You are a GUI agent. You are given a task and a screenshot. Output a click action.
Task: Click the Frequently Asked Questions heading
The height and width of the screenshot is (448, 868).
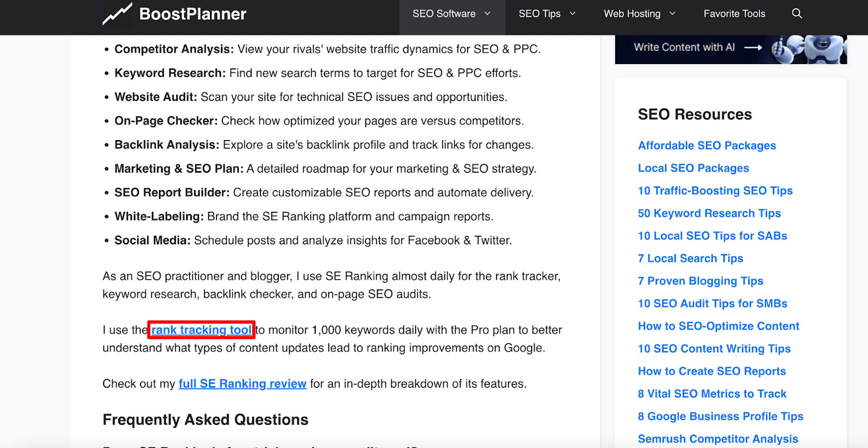205,420
